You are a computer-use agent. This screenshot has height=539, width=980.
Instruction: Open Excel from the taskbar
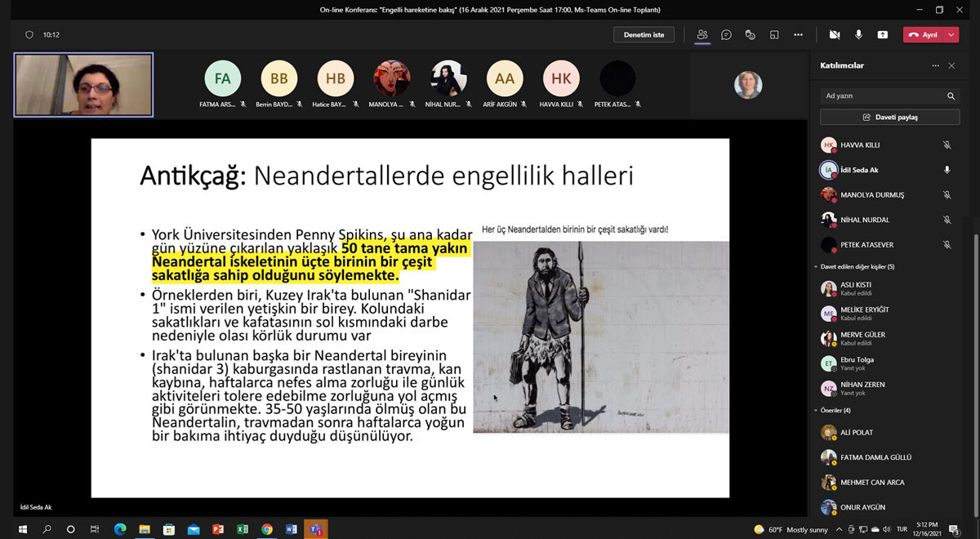pos(242,529)
